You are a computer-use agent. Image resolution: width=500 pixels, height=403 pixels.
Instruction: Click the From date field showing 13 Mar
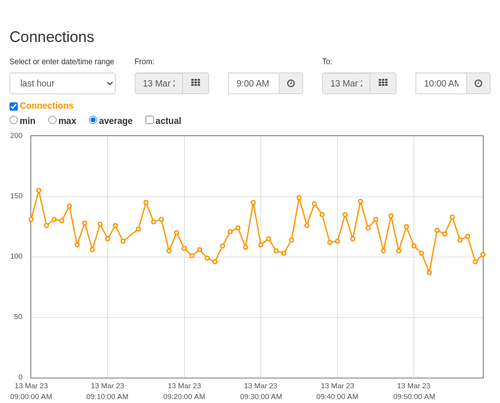pos(159,83)
